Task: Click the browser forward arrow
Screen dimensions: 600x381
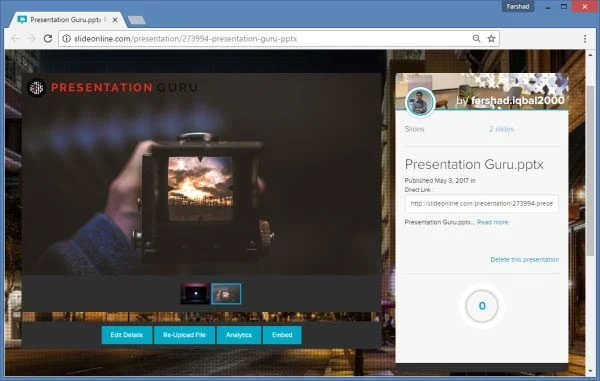Action: tap(31, 39)
